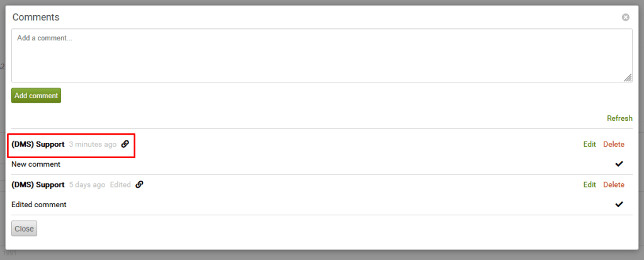Image resolution: width=644 pixels, height=260 pixels.
Task: Toggle the checkmark on 'Edited comment'
Action: 619,204
